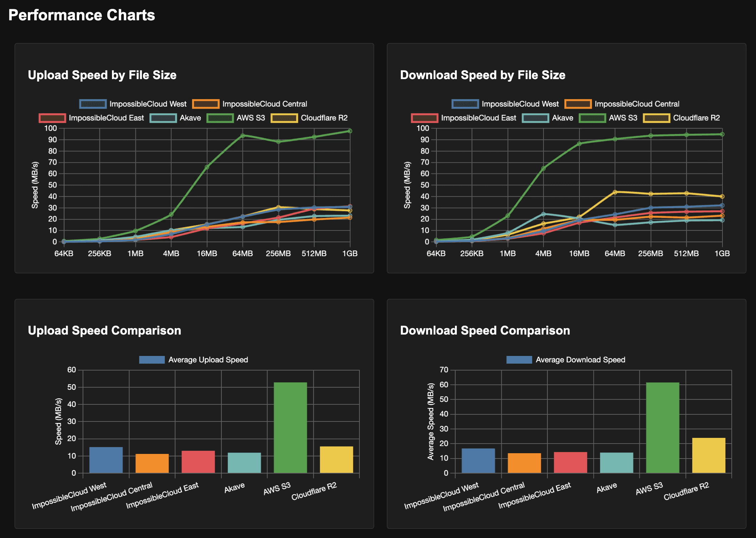Image resolution: width=756 pixels, height=538 pixels.
Task: Click the Cloudflare R2 bar in Download Speed Comparison
Action: pyautogui.click(x=709, y=455)
